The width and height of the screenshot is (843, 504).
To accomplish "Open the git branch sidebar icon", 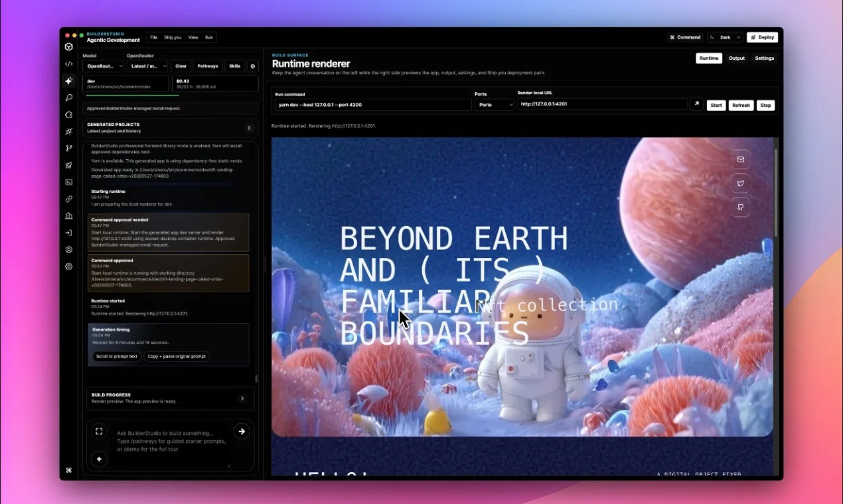I will [68, 149].
